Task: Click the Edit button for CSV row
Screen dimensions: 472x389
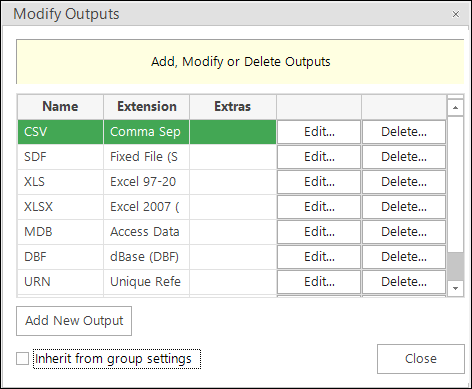Action: click(319, 132)
